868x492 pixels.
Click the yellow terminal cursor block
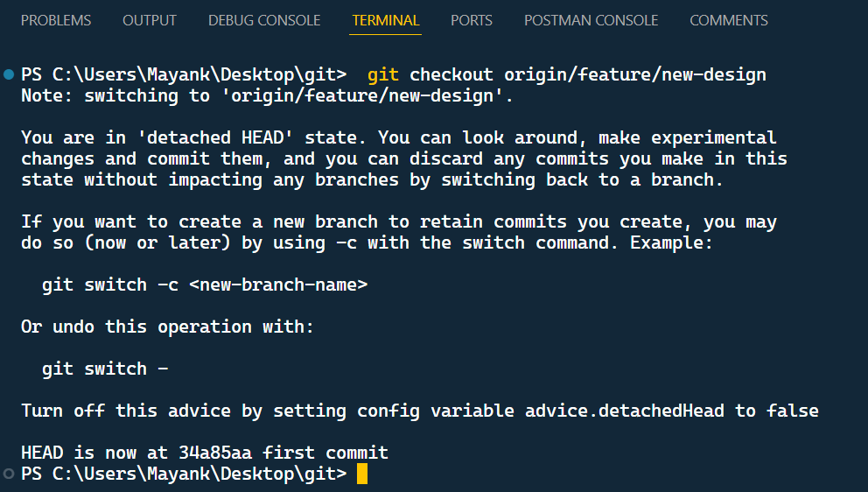coord(362,474)
